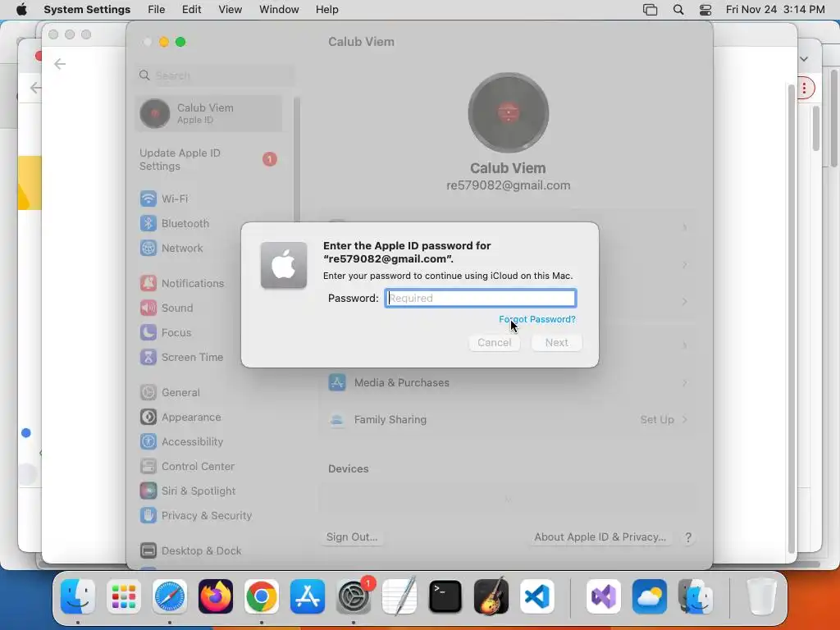Click the stage manager icon in menu bar
The width and height of the screenshot is (840, 630).
coord(651,10)
